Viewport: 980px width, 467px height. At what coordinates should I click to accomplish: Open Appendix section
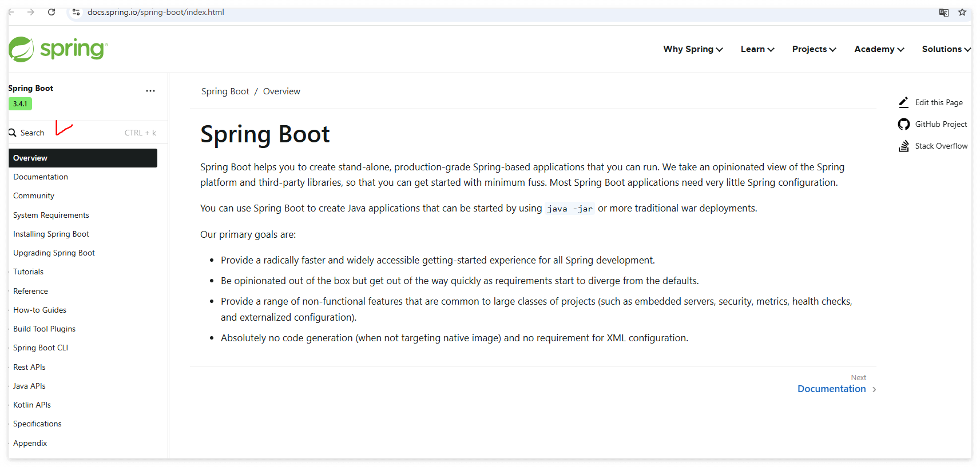click(x=30, y=443)
